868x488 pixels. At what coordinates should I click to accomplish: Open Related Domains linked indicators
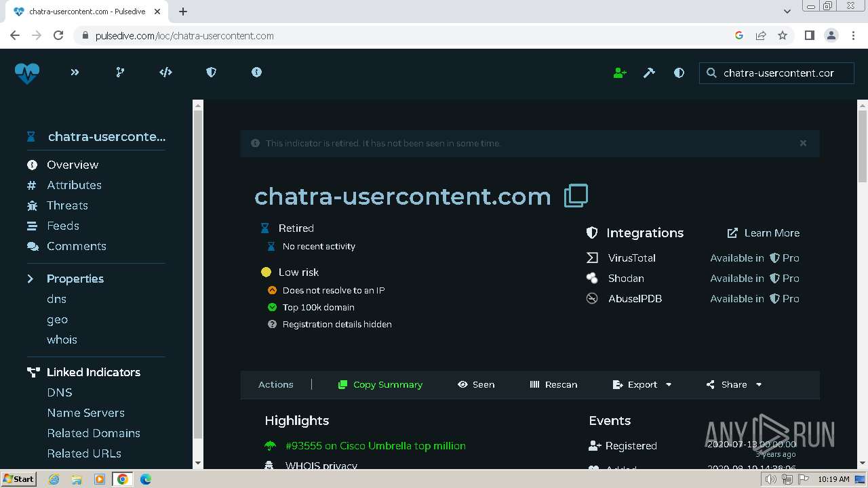point(94,433)
